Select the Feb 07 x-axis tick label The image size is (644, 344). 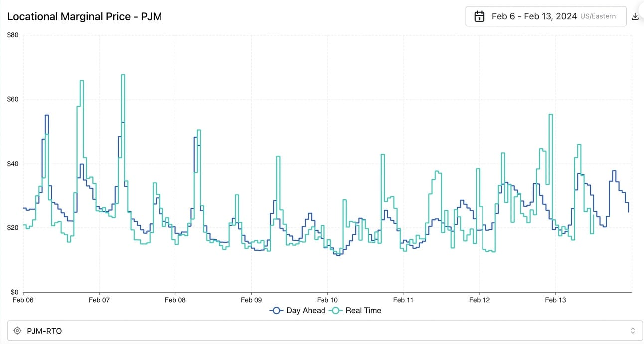(99, 300)
